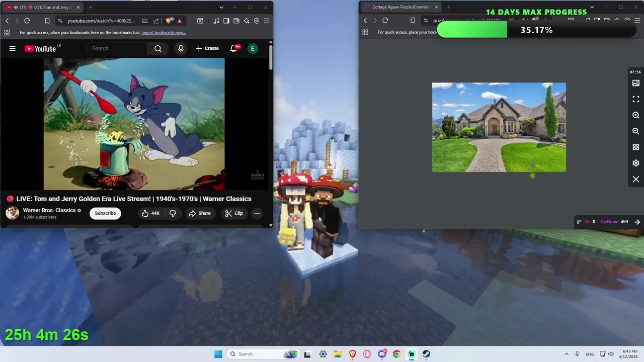Open the tab search dropdown in puzzle window
The width and height of the screenshot is (644, 362).
point(592,7)
